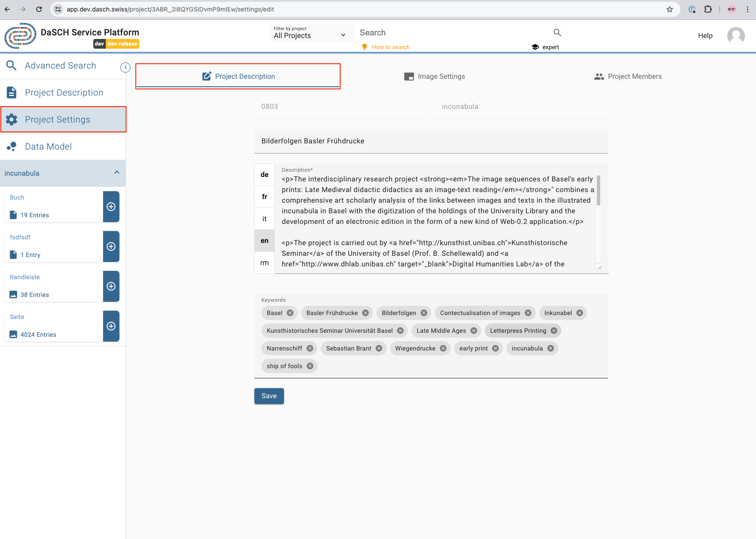Click the Advanced Search magnifier icon
The image size is (756, 539).
[x=12, y=65]
